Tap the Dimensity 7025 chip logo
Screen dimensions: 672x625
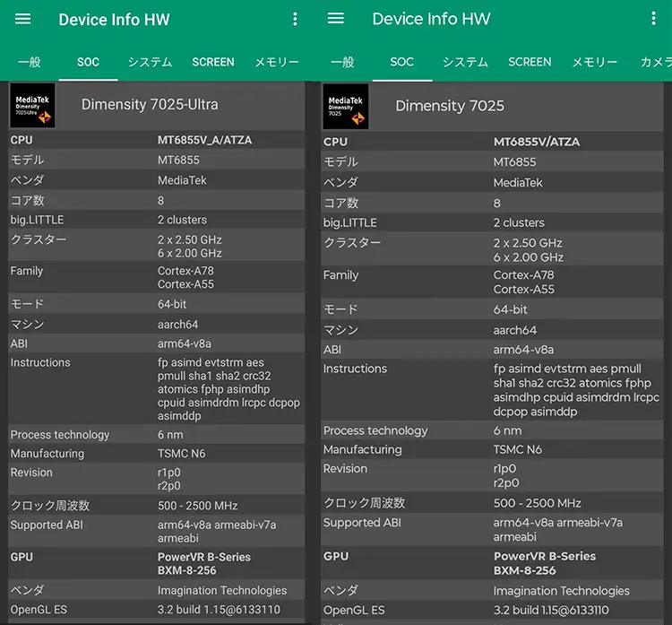point(346,107)
